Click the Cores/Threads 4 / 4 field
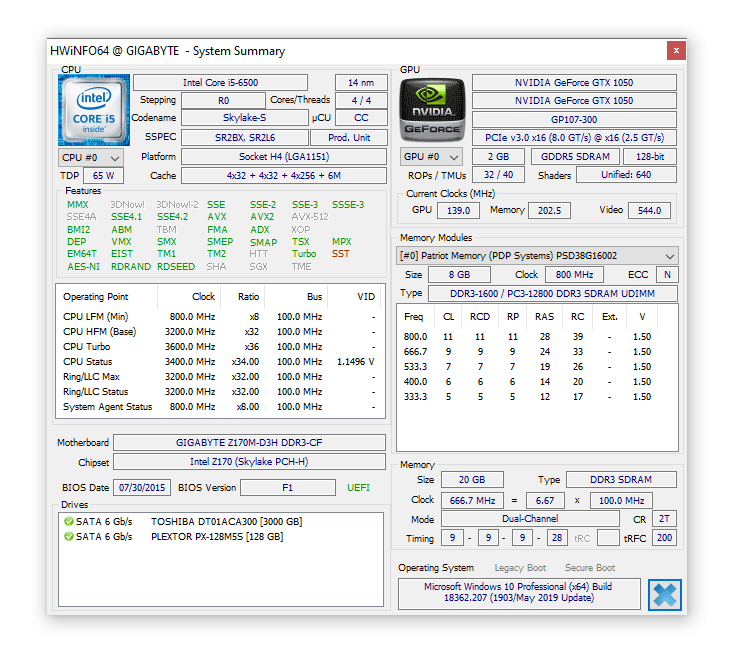 361,100
